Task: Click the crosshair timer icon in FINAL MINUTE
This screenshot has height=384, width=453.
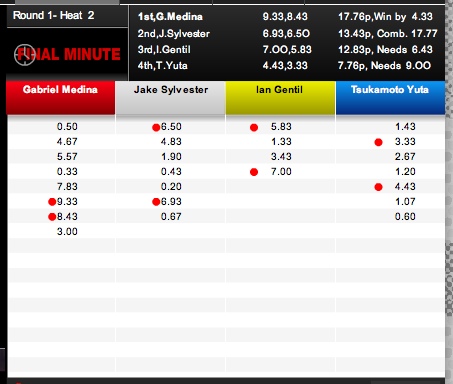Action: click(24, 55)
